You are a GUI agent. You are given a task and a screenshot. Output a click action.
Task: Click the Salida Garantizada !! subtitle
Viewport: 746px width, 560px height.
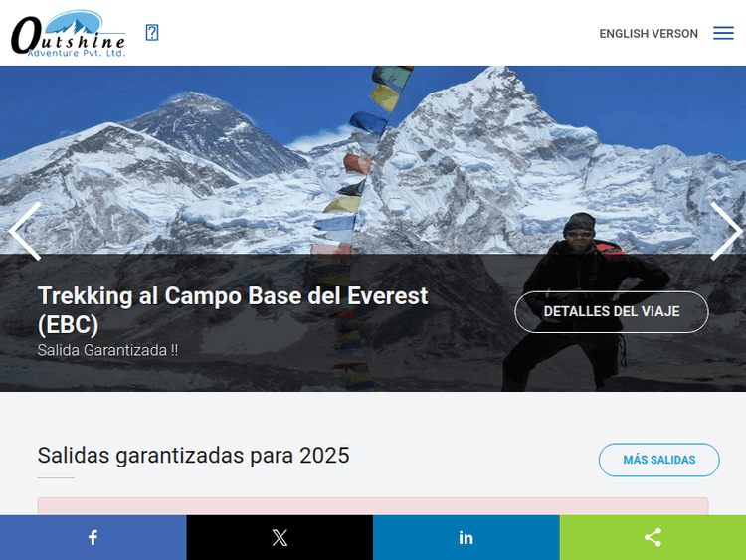coord(107,351)
